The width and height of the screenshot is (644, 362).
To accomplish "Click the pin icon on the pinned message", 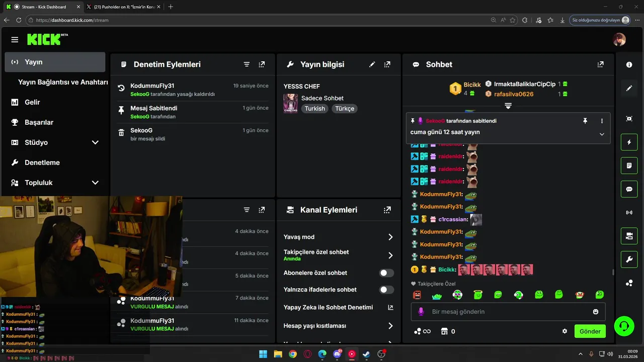I will click(x=585, y=121).
